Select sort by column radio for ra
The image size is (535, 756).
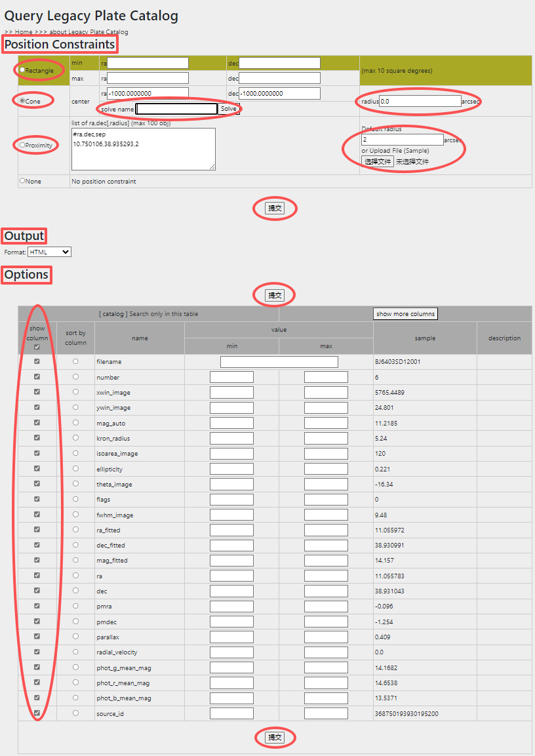75,576
